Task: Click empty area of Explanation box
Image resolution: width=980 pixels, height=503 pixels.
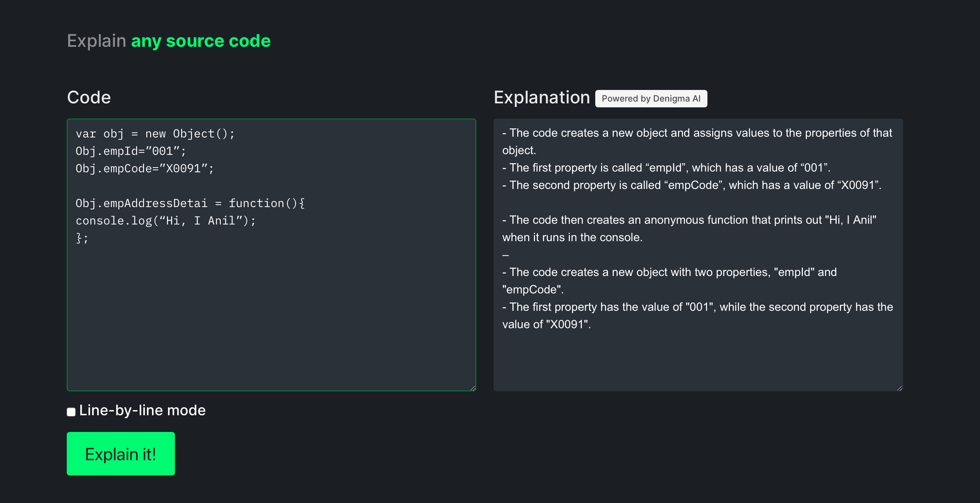Action: tap(698, 361)
